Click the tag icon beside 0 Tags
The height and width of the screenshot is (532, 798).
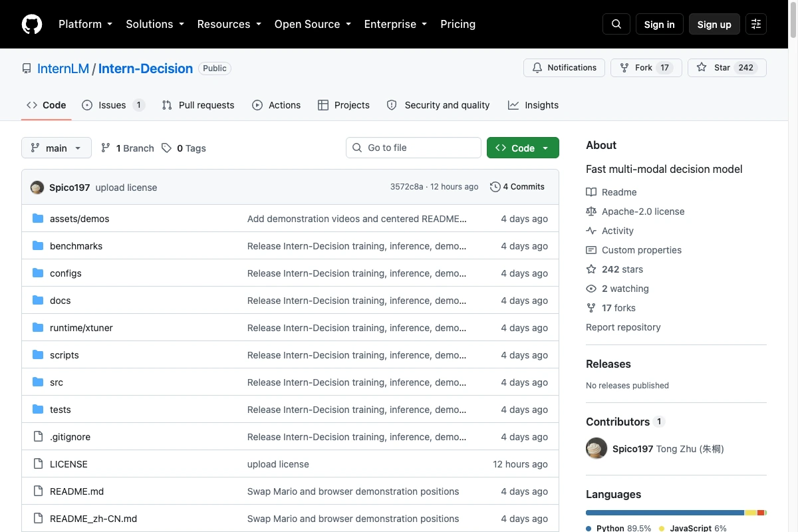point(167,148)
